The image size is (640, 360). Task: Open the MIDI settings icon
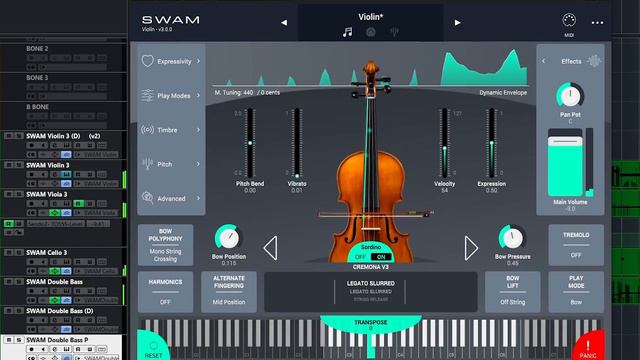click(x=569, y=20)
